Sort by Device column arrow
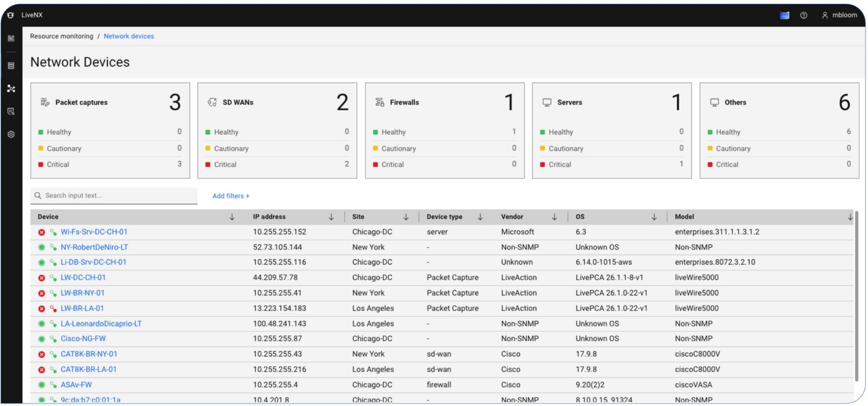 pos(232,217)
